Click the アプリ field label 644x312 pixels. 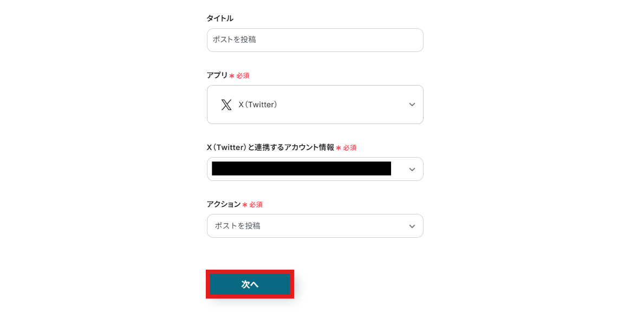217,75
